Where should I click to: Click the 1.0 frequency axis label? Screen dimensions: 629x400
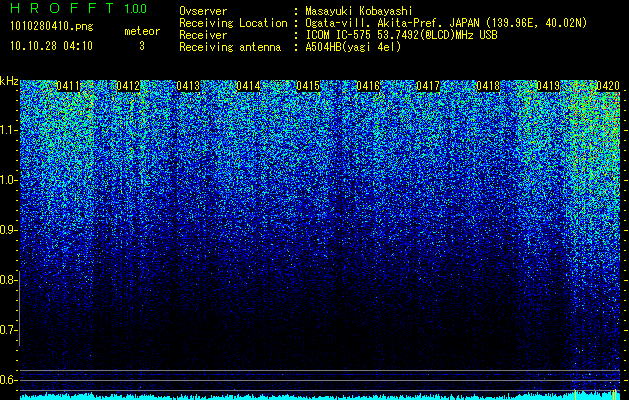pos(8,180)
